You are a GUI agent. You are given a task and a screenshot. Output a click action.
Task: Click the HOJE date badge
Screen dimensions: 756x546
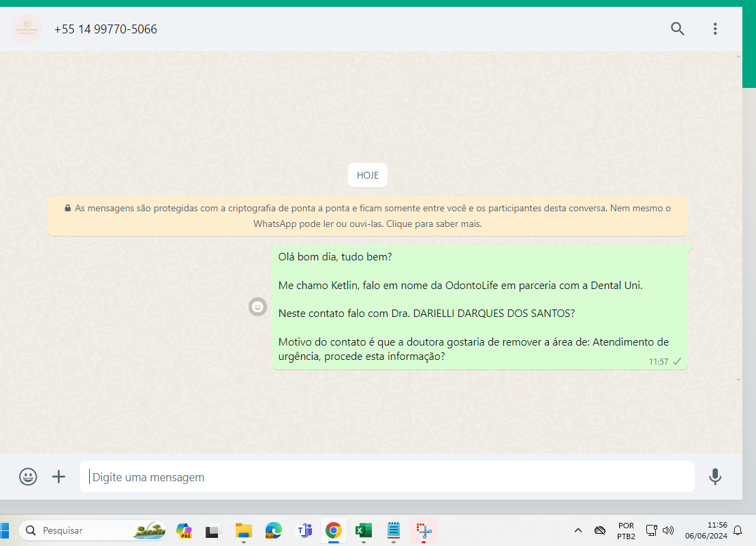coord(367,176)
